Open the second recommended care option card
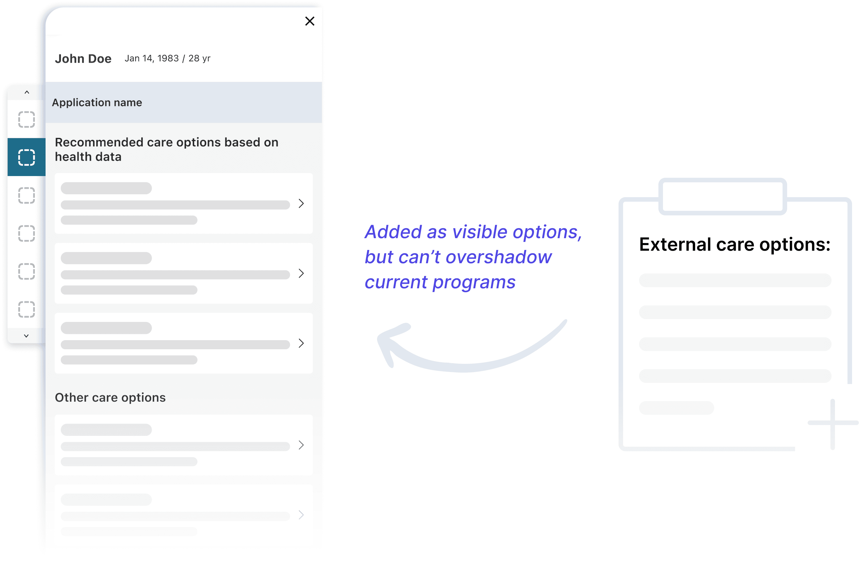 tap(175, 273)
